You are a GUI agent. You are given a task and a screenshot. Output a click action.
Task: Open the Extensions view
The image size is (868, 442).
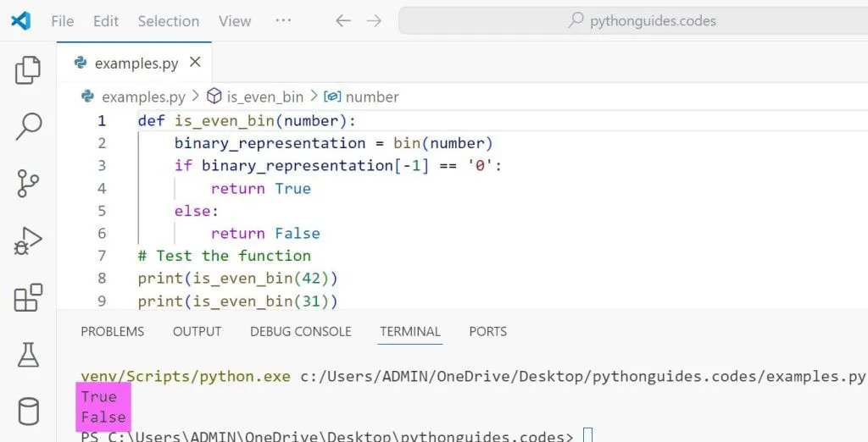click(x=28, y=298)
